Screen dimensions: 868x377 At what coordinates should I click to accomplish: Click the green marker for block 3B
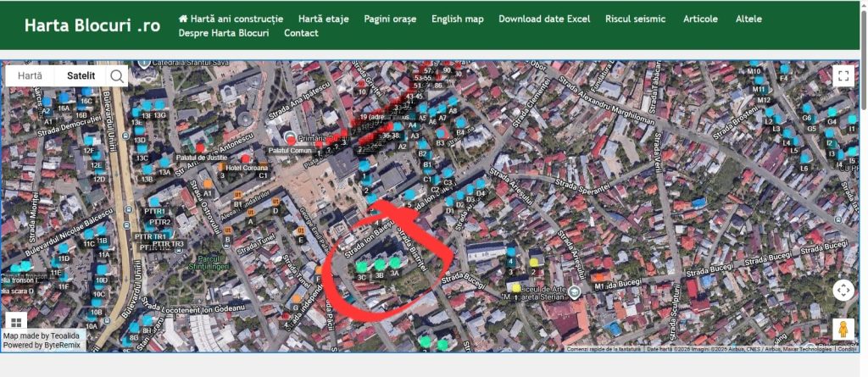tap(380, 264)
